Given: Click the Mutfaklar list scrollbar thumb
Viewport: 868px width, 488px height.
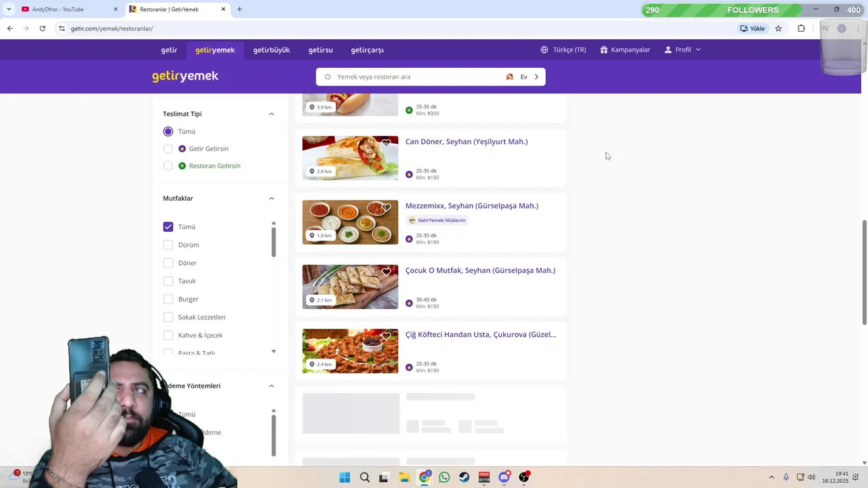Looking at the screenshot, I should coord(273,242).
